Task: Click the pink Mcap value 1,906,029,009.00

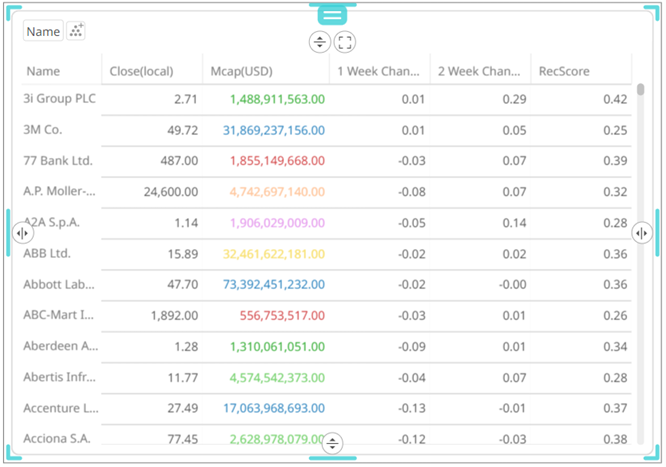Action: pyautogui.click(x=277, y=223)
